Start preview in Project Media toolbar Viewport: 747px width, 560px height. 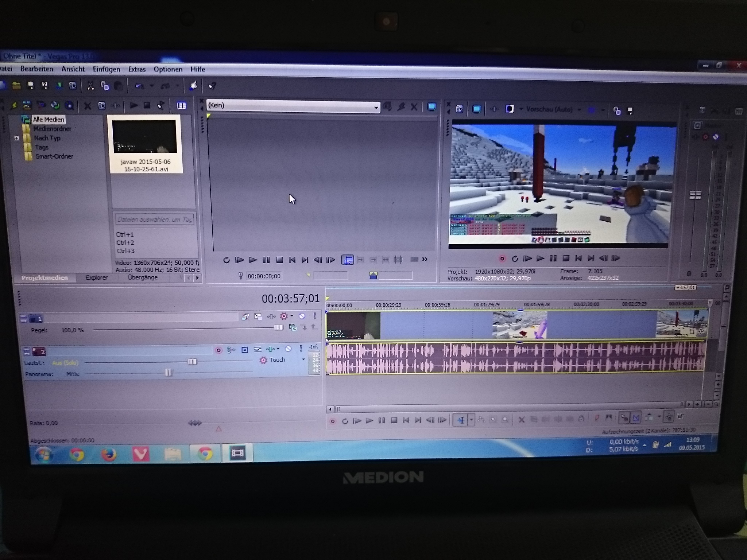pos(133,105)
